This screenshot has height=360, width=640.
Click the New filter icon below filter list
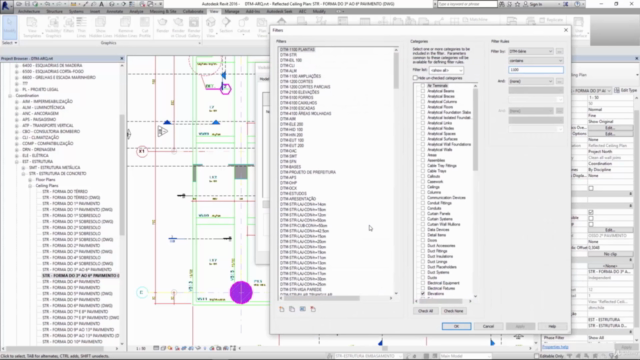point(282,309)
